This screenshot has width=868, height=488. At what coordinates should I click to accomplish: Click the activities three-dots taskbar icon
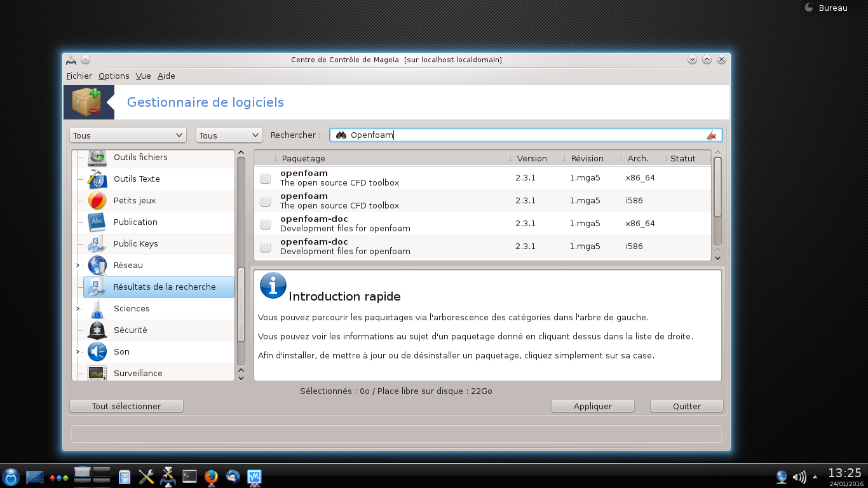pos(58,478)
